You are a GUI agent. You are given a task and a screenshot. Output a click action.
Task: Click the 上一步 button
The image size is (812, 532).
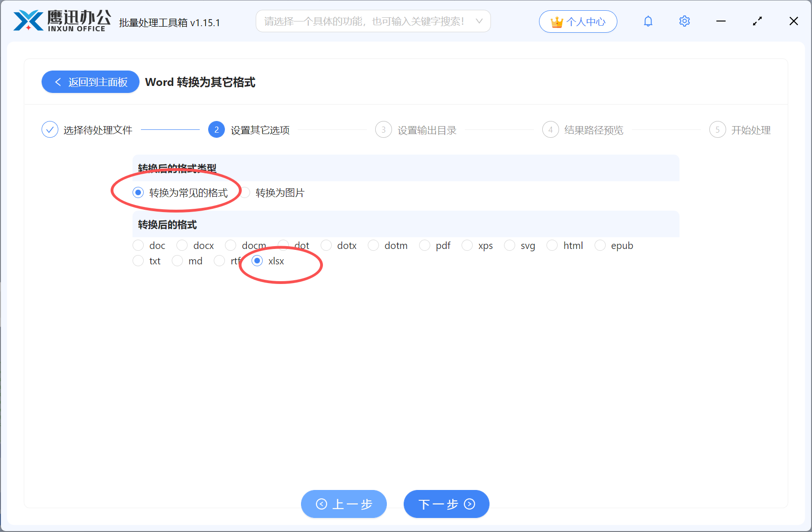point(344,504)
